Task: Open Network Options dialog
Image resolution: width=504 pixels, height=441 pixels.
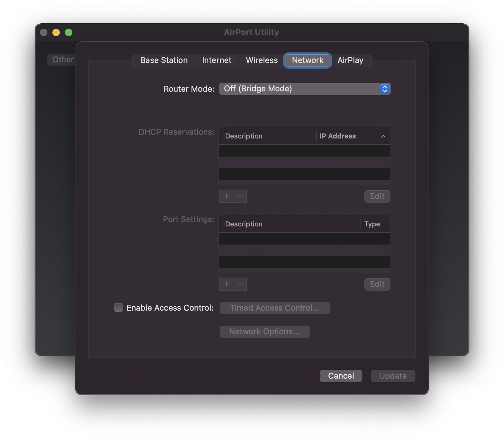Action: pos(264,332)
